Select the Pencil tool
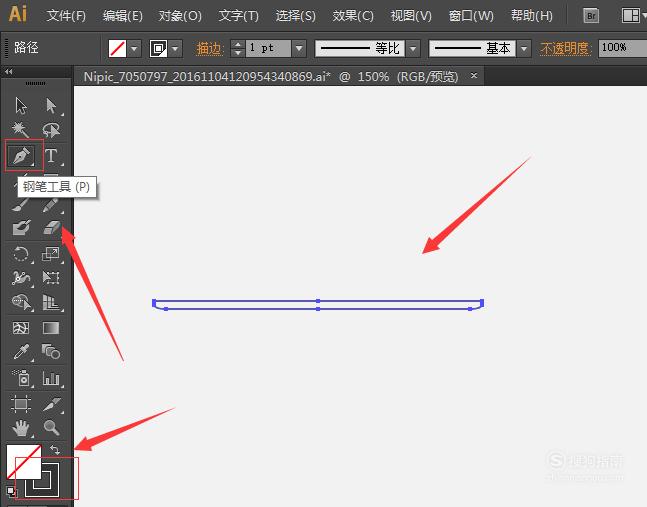The width and height of the screenshot is (647, 507). tap(51, 205)
